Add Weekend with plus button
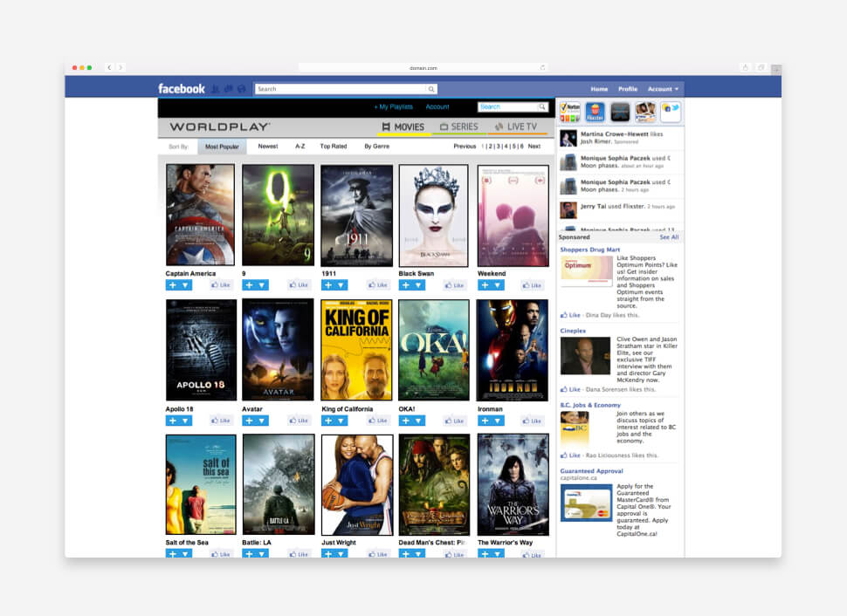The image size is (847, 616). [485, 285]
